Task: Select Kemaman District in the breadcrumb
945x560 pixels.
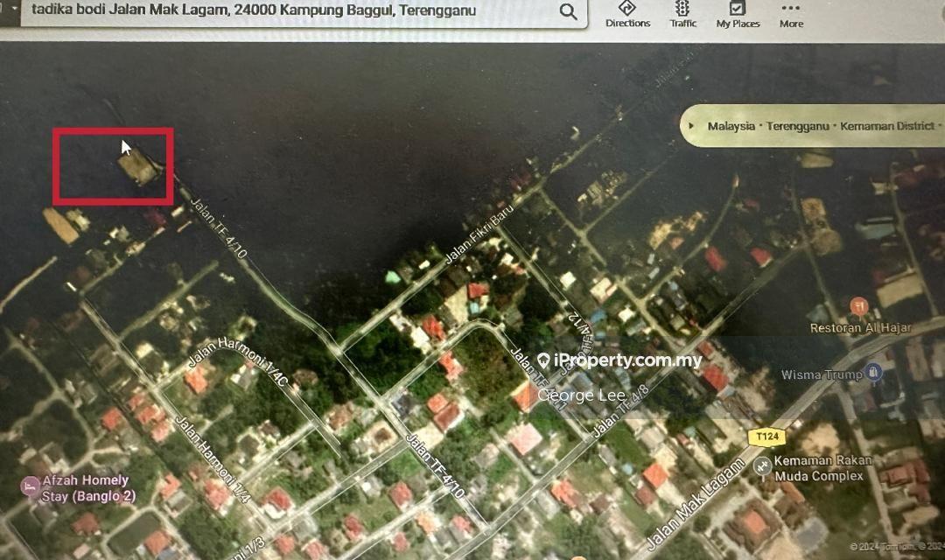Action: tap(886, 126)
